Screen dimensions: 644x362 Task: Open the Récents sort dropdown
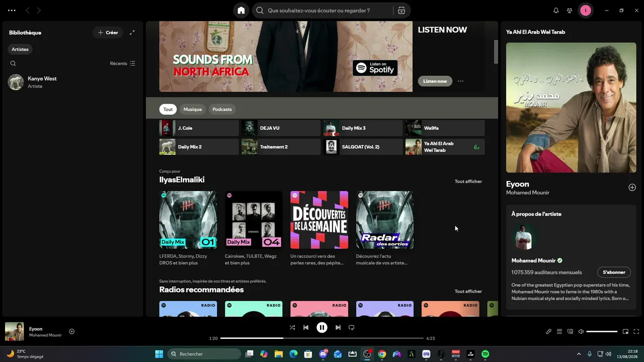click(x=122, y=63)
